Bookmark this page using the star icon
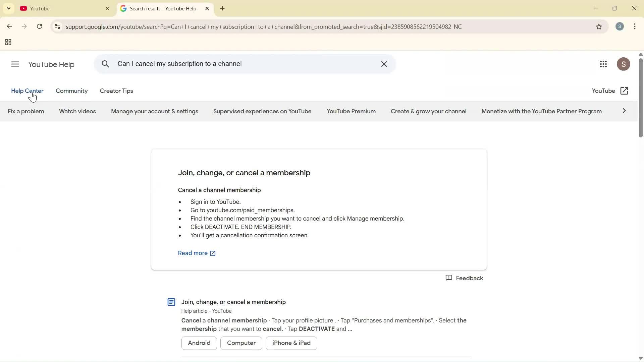The image size is (644, 362). 599,27
